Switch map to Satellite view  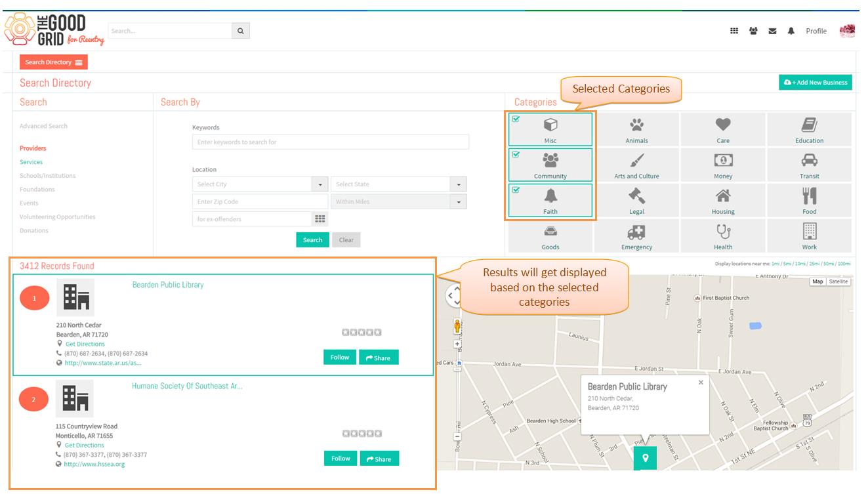pyautogui.click(x=838, y=281)
